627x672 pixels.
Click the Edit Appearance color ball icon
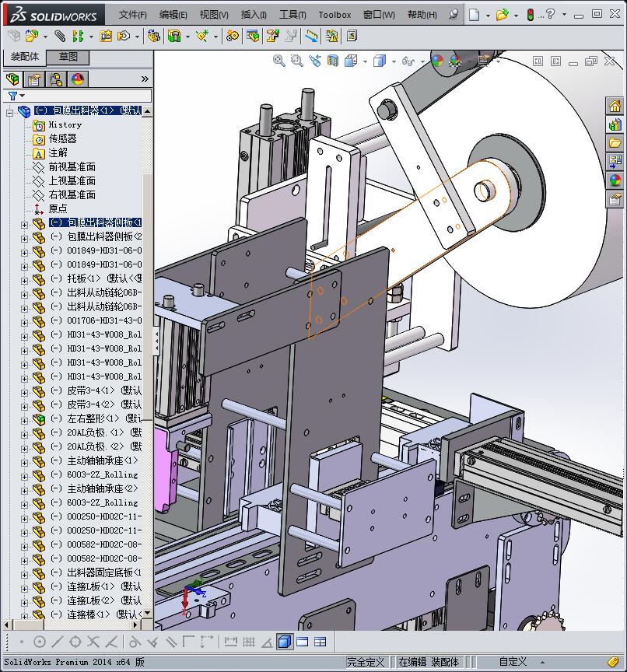[436, 61]
